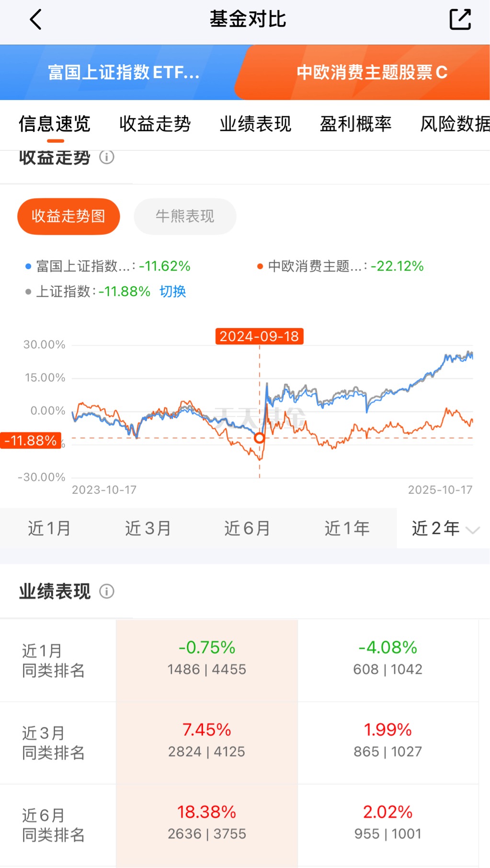Open 中欧消费主题股票C fund header
The height and width of the screenshot is (868, 490).
coord(372,72)
